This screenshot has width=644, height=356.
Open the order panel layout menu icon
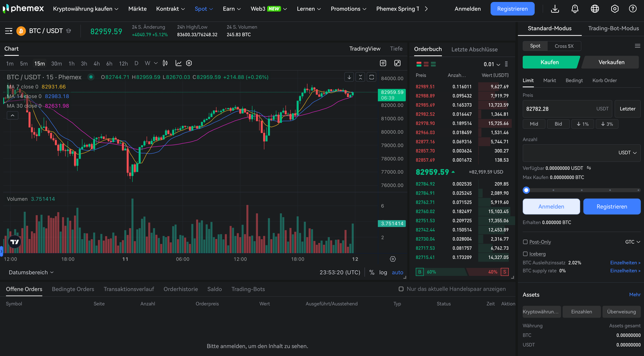[x=637, y=46]
